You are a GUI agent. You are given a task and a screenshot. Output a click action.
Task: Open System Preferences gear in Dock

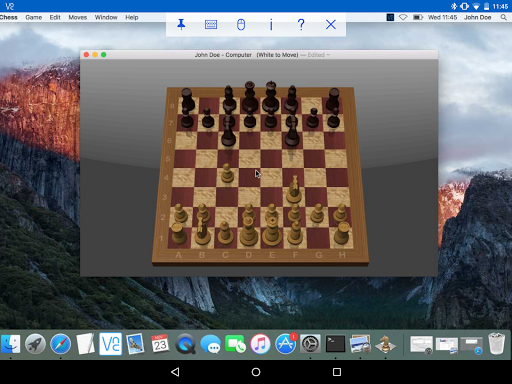pyautogui.click(x=310, y=344)
